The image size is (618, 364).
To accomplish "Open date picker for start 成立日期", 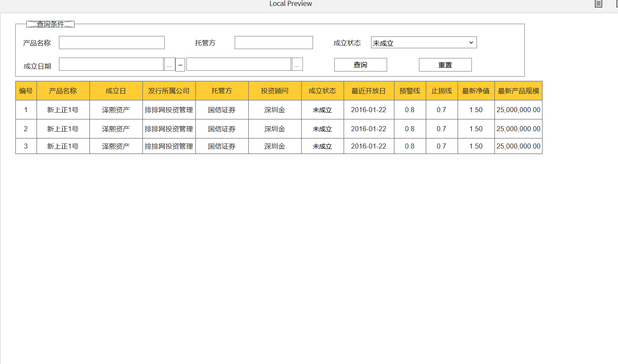I will point(169,64).
